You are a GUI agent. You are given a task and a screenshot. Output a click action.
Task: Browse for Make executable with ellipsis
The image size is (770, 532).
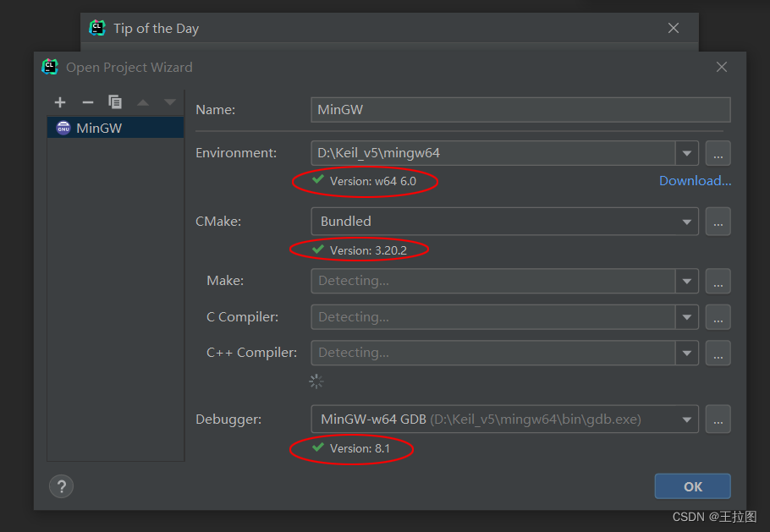coord(718,281)
